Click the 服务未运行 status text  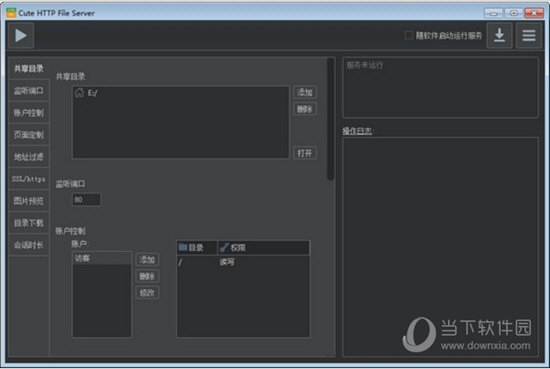tap(365, 65)
